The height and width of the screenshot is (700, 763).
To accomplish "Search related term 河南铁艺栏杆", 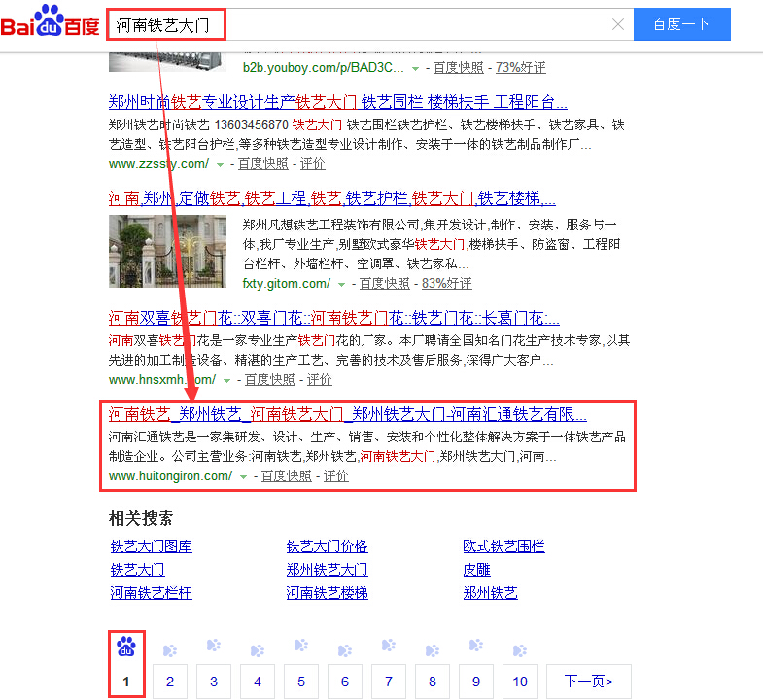I will 151,593.
